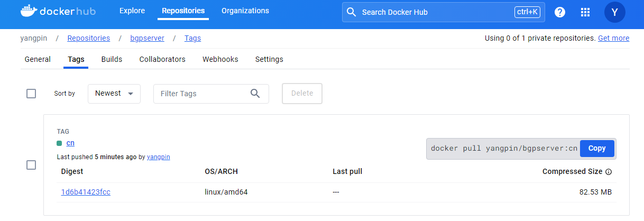
Task: Click the search icon in Docker Hub search
Action: 352,12
